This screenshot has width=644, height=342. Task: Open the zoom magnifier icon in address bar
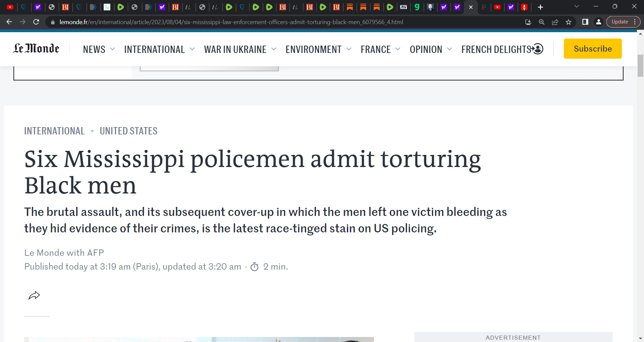pos(542,22)
